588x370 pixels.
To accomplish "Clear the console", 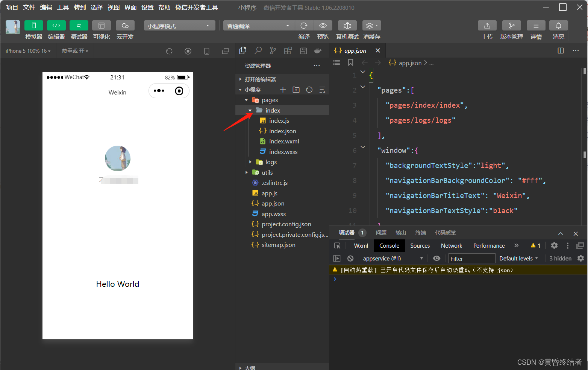I will click(350, 258).
